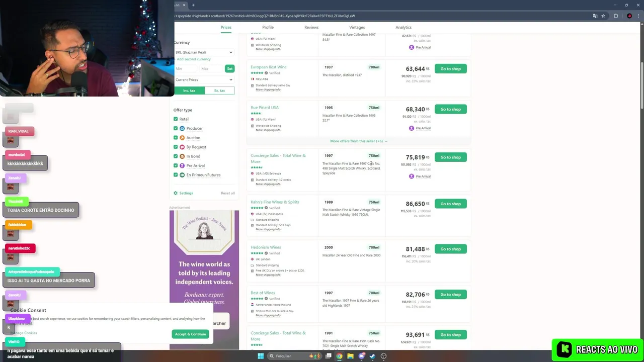Click the Set price range button
This screenshot has width=644, height=362.
(x=229, y=68)
